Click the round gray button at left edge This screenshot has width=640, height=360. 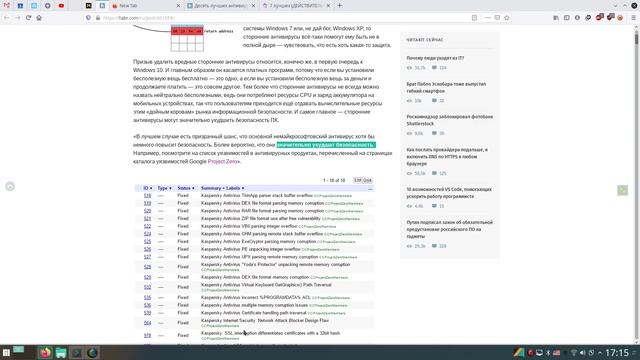pyautogui.click(x=10, y=187)
